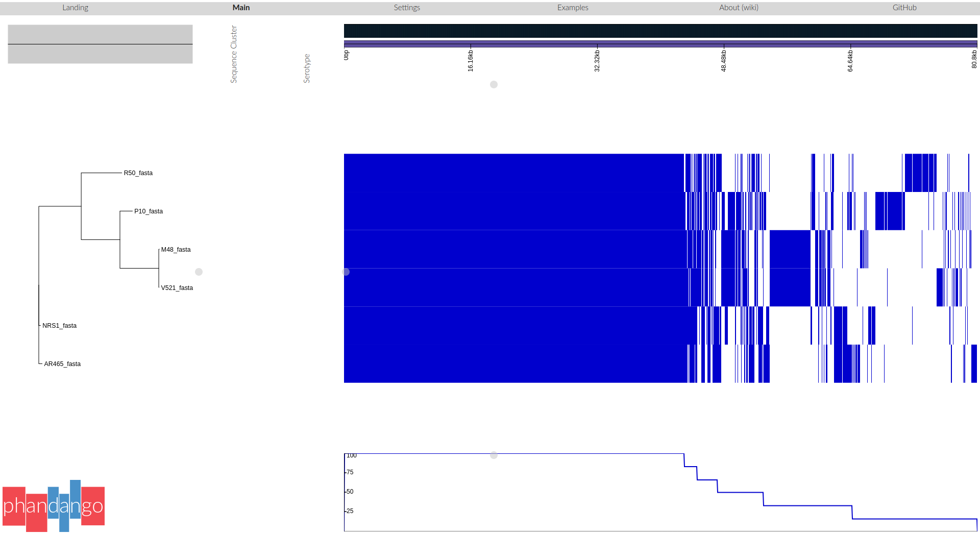Open the Settings tab
Viewport: 980px width, 533px height.
[x=407, y=8]
